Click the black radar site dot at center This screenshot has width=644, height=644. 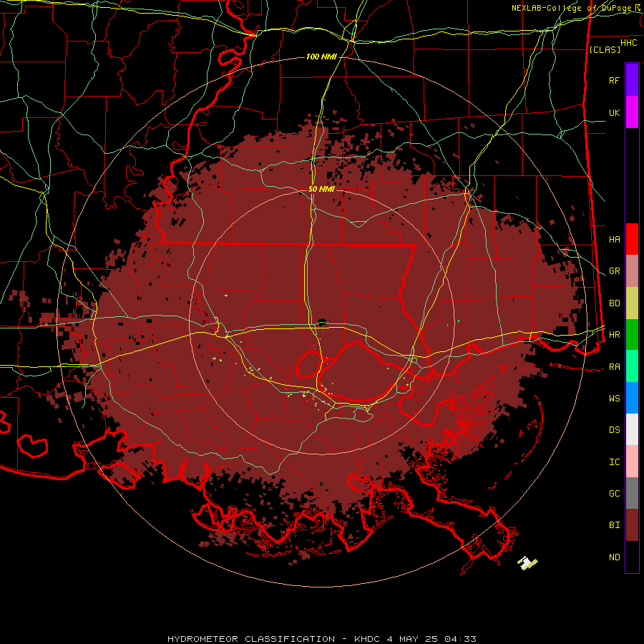point(321,321)
